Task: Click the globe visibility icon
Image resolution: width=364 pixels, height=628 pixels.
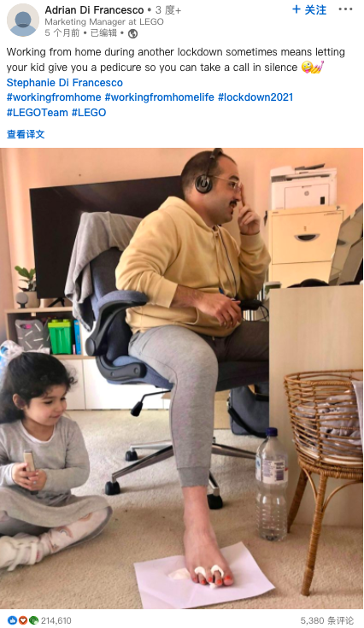Action: [132, 33]
